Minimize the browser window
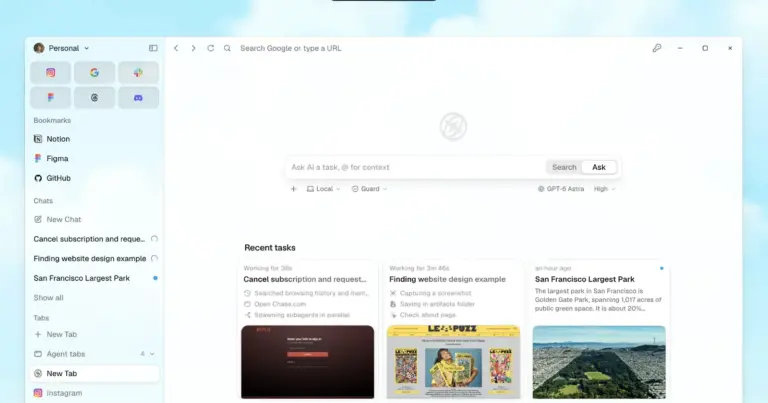 click(680, 48)
